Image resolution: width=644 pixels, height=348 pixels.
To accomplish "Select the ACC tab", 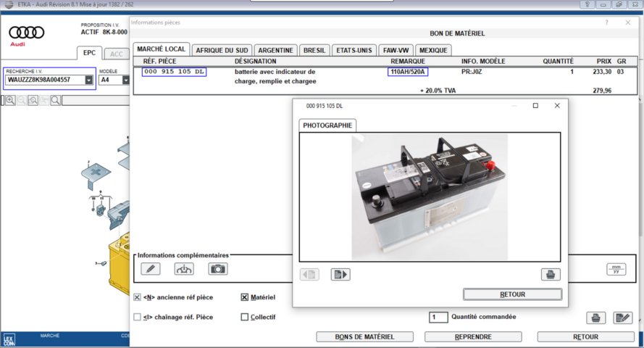I will (116, 54).
